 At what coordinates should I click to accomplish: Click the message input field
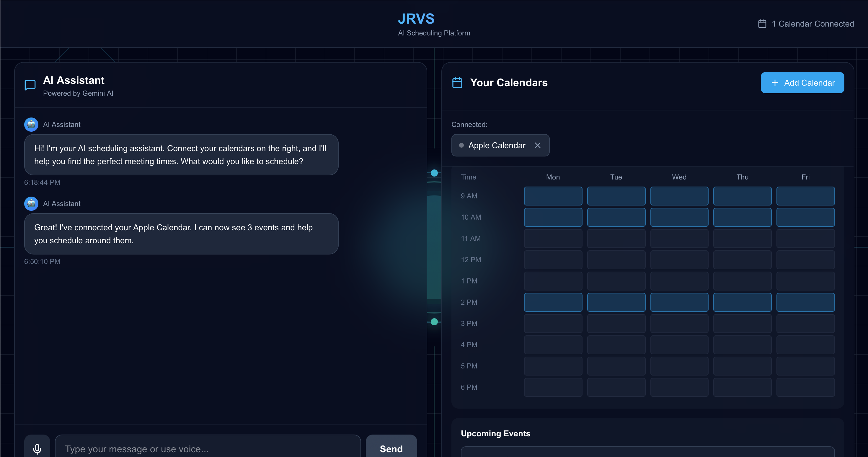[208, 448]
